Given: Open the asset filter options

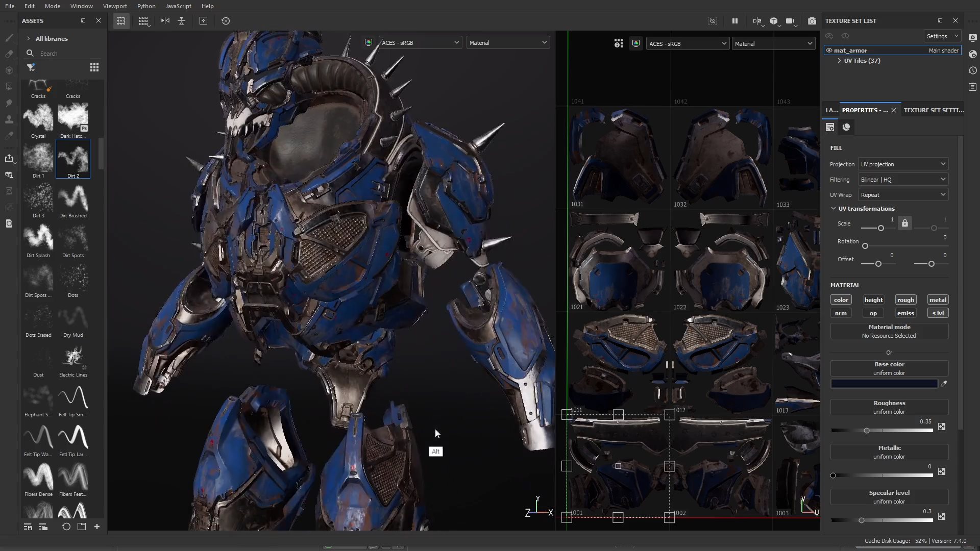Looking at the screenshot, I should point(31,67).
